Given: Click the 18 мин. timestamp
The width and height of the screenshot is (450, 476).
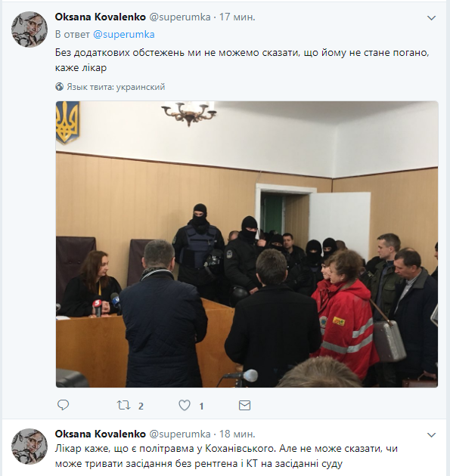Looking at the screenshot, I should [x=237, y=434].
